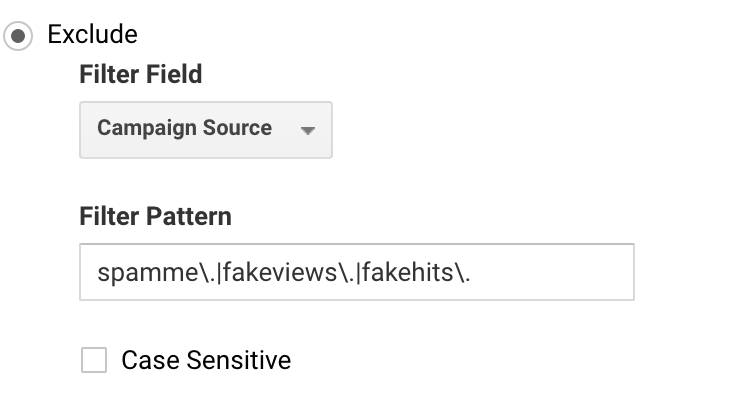Click the second pipe separator in the pattern
The width and height of the screenshot is (754, 405).
point(356,273)
